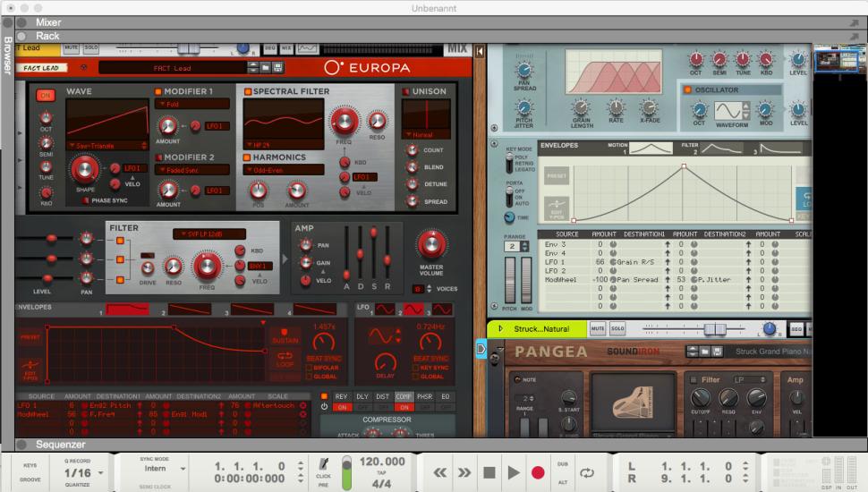868x492 pixels.
Task: Click the blue fold arrow beside Pangea
Action: tap(481, 349)
